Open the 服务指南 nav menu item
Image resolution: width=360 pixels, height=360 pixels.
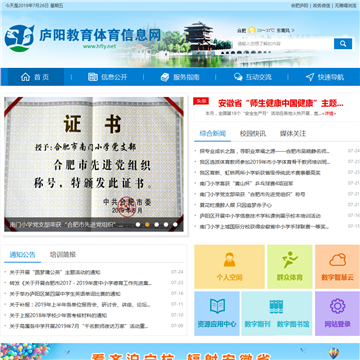click(180, 77)
